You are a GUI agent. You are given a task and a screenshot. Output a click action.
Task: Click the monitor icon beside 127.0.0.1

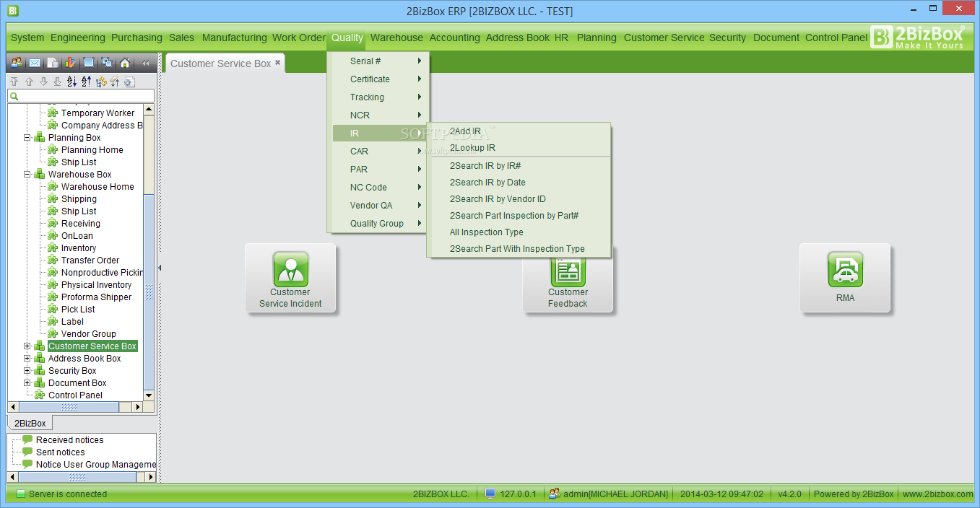pyautogui.click(x=490, y=494)
